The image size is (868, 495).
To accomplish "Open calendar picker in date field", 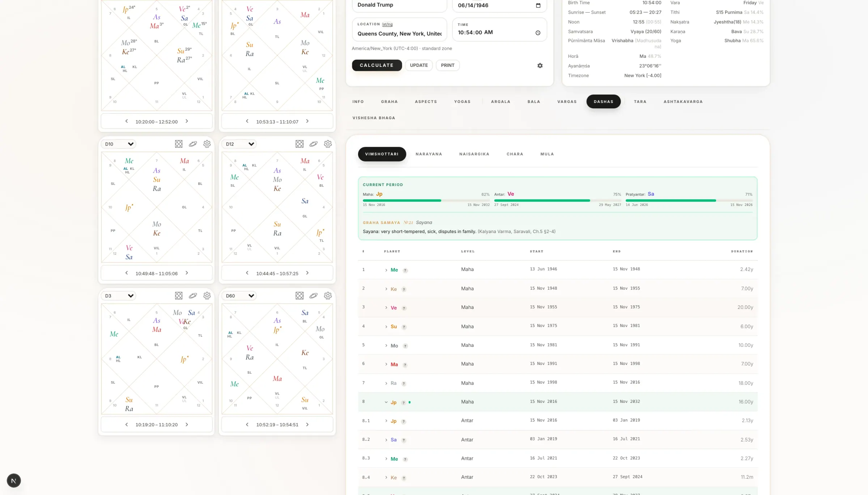I will click(538, 5).
